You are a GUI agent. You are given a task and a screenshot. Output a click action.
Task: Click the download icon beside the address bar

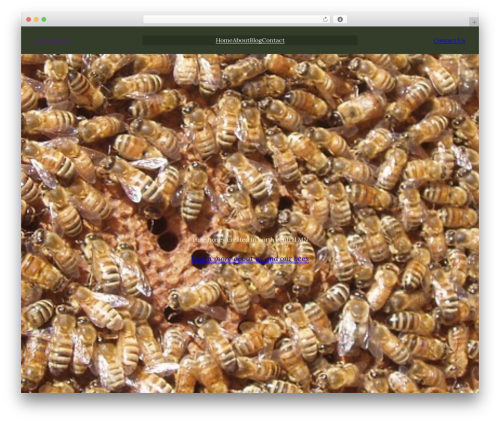coord(340,19)
